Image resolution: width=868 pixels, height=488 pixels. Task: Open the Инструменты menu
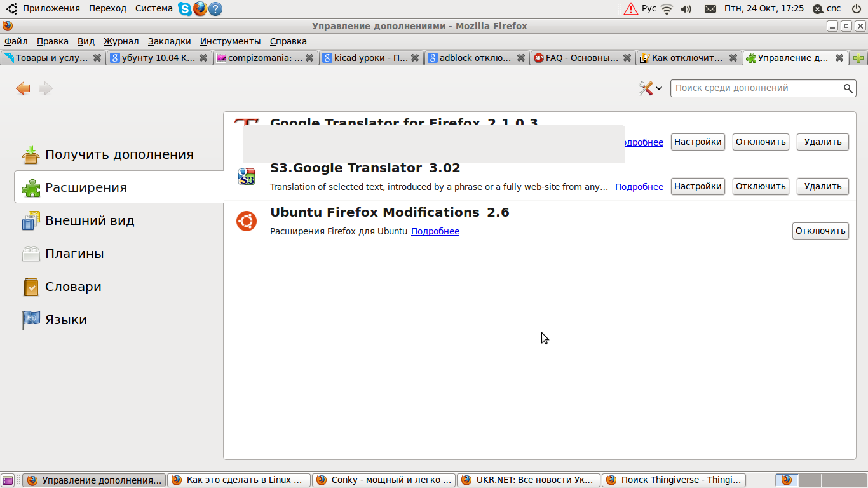(231, 41)
